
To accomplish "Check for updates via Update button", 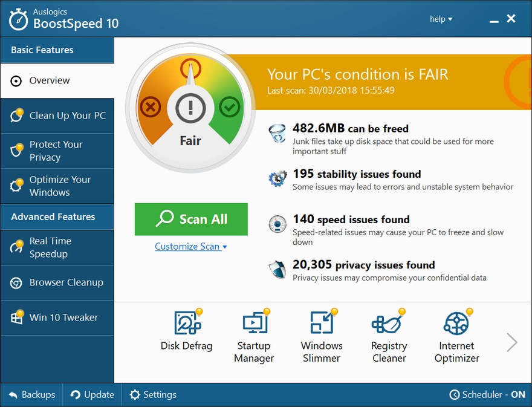I will click(92, 395).
